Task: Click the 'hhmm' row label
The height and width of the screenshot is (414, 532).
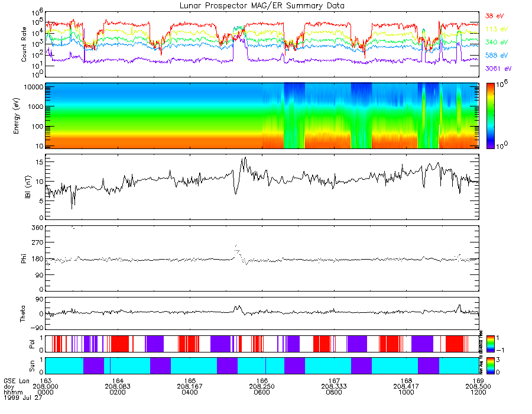Action: point(13,392)
